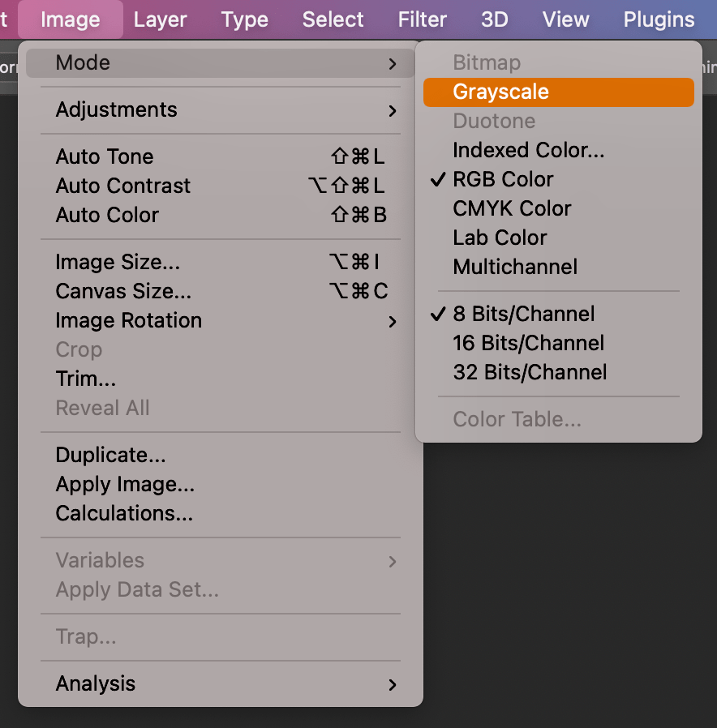
Task: Open the Mode submenu
Action: point(81,62)
